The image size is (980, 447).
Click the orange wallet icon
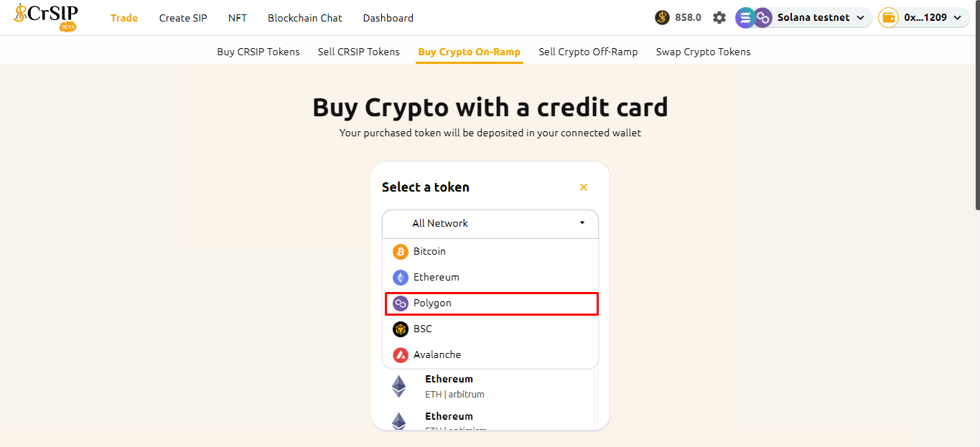pos(889,17)
